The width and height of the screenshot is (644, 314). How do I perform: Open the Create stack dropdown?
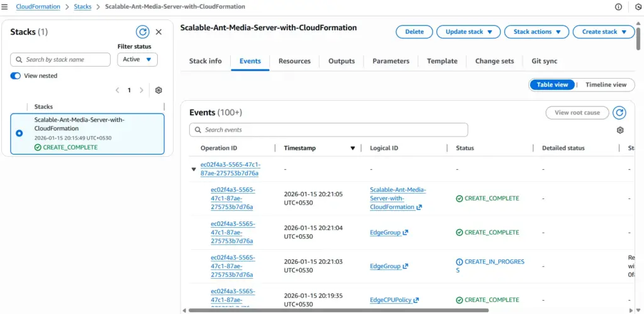pyautogui.click(x=604, y=31)
